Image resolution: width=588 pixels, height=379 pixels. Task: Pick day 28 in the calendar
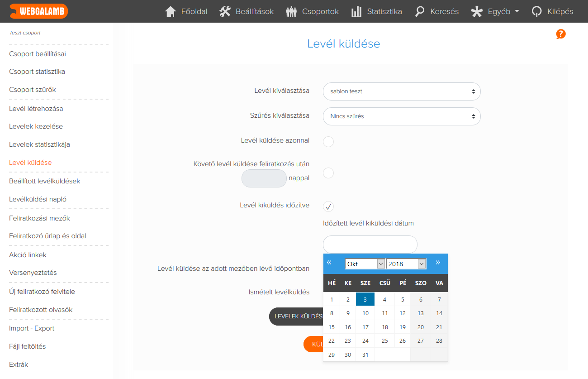click(439, 341)
